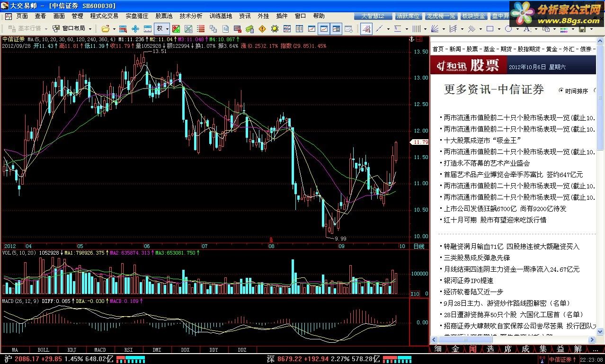Switch to the BOLL indicator tab
The width and height of the screenshot is (605, 364).
click(x=43, y=350)
